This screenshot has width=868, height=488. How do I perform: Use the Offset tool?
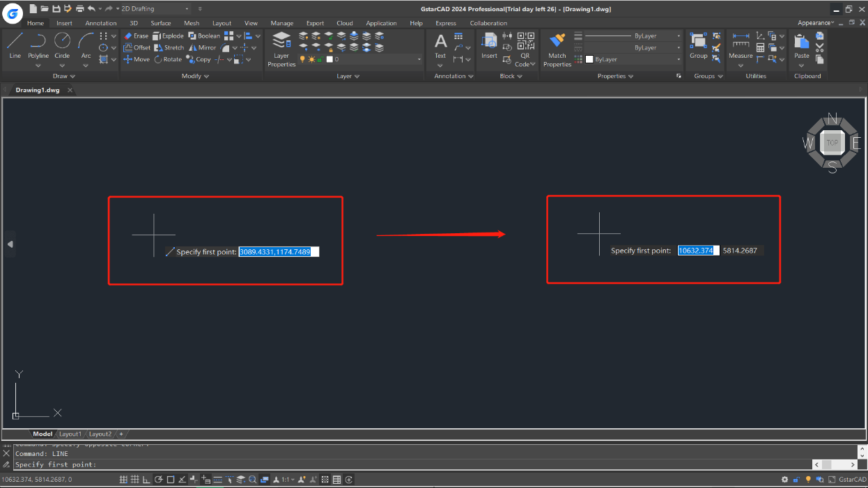click(x=137, y=48)
